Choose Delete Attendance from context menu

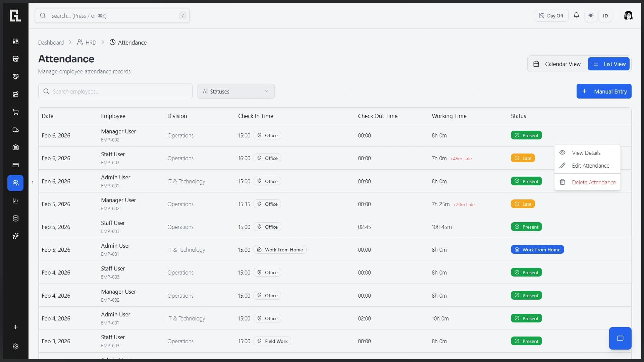tap(587, 182)
